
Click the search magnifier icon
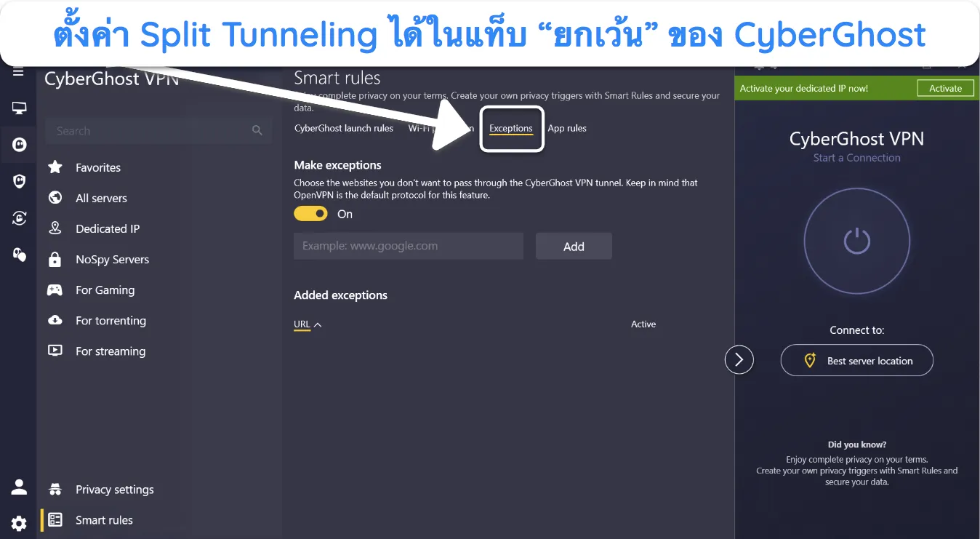[x=257, y=131]
